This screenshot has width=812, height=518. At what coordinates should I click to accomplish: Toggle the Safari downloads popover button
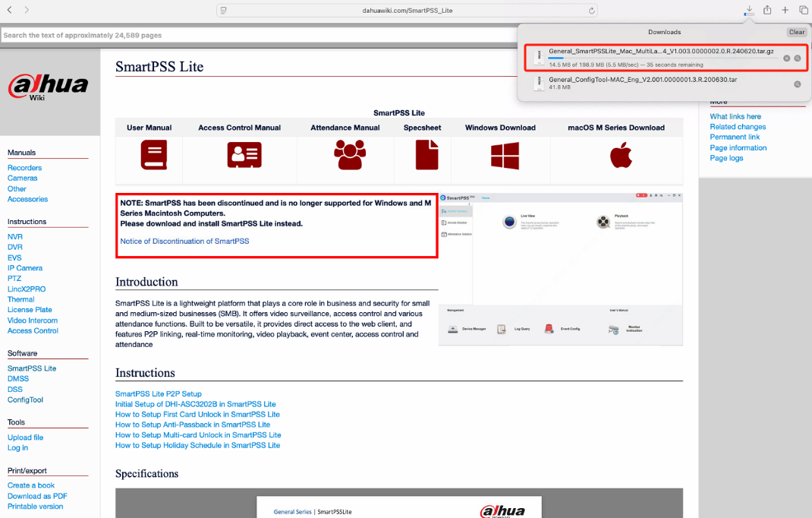click(x=749, y=10)
